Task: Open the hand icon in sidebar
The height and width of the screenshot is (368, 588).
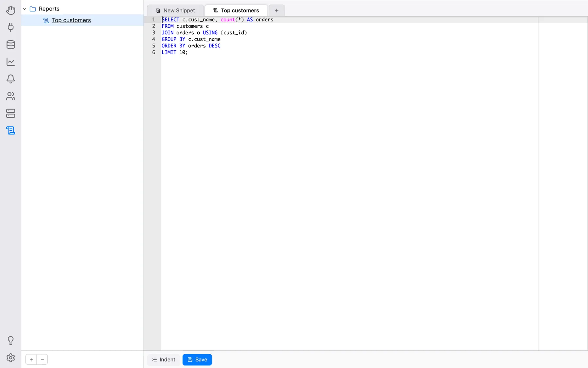Action: click(x=10, y=10)
